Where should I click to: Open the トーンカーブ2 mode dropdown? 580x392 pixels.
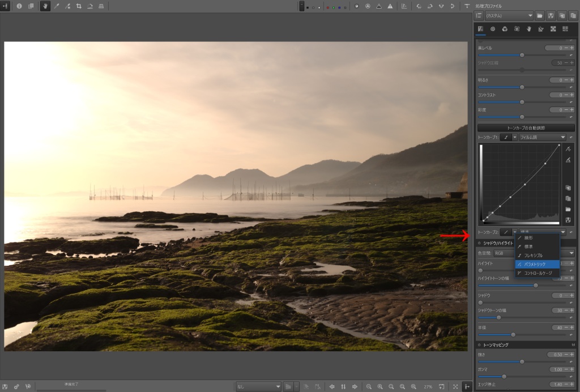[x=542, y=232]
